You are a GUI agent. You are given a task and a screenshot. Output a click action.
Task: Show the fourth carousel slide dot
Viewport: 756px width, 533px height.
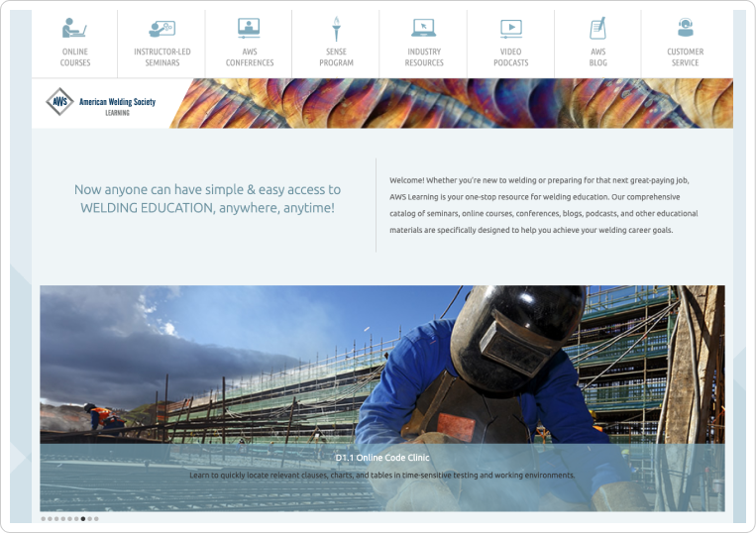(63, 518)
